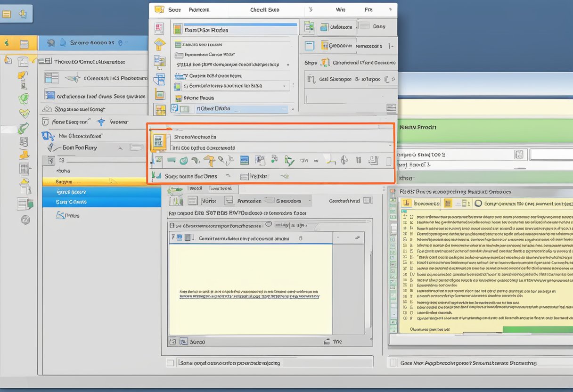Image resolution: width=573 pixels, height=392 pixels.
Task: Enable the checkbox beside the bottom status bar text
Action: pyautogui.click(x=170, y=363)
